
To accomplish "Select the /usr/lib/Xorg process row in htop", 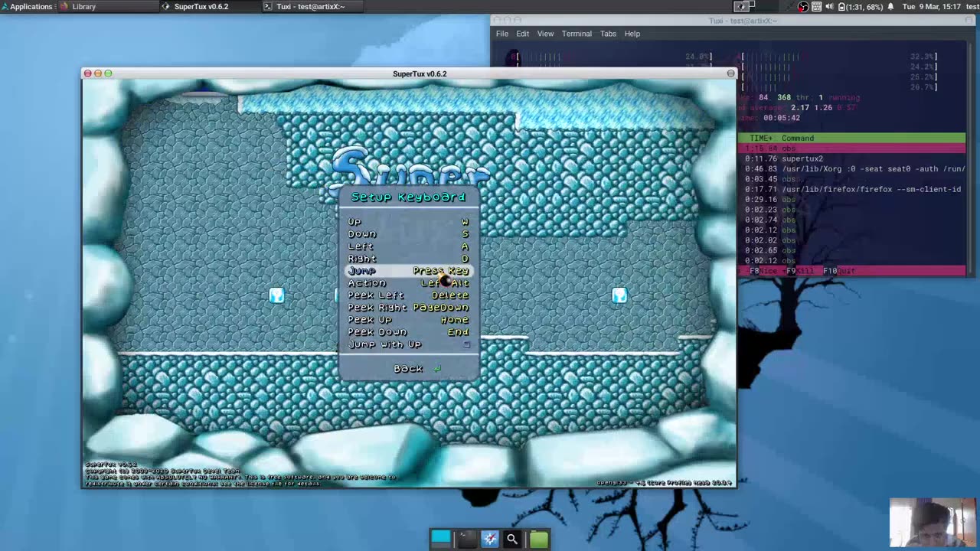I will point(851,169).
